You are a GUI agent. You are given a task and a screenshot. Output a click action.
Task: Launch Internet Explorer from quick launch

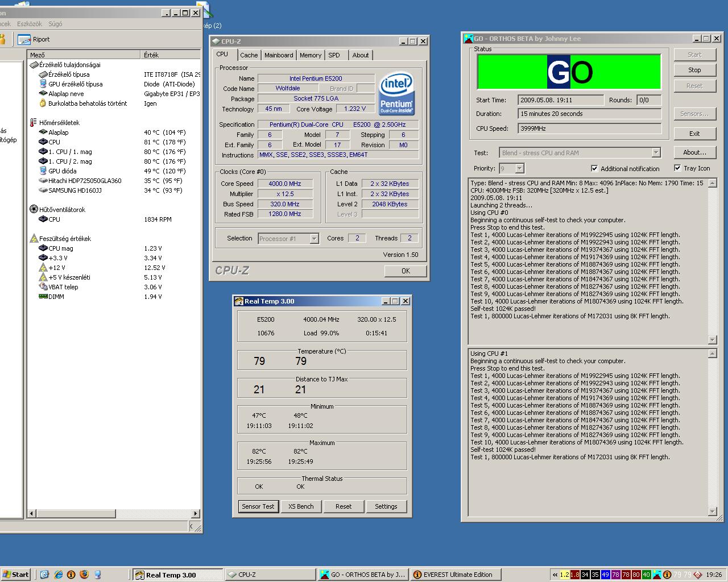58,575
